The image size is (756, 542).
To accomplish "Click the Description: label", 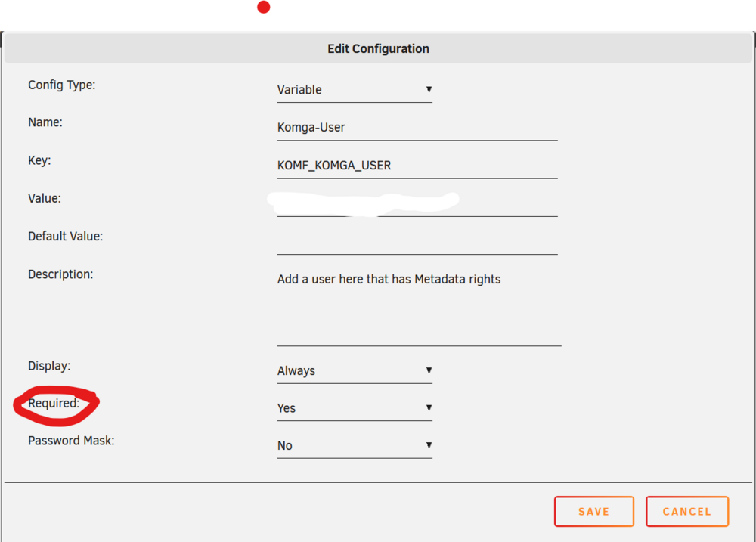I will coord(60,275).
